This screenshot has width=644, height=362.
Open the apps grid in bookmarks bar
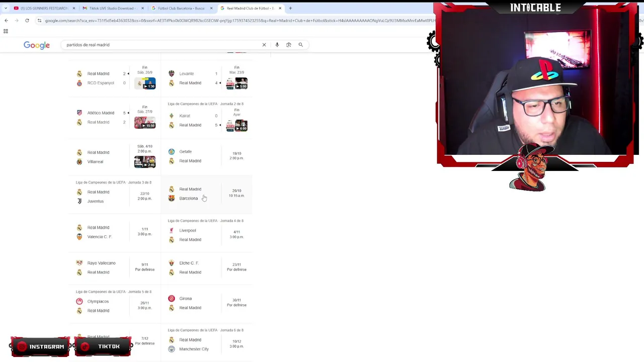pyautogui.click(x=6, y=31)
